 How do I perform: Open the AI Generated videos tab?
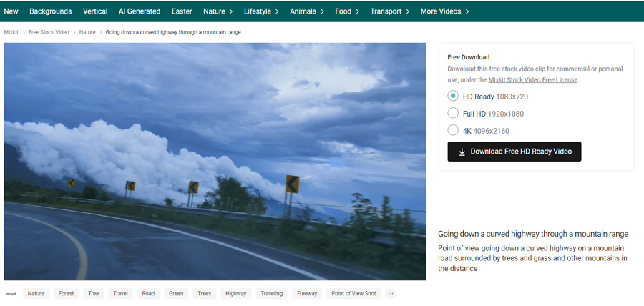point(140,11)
